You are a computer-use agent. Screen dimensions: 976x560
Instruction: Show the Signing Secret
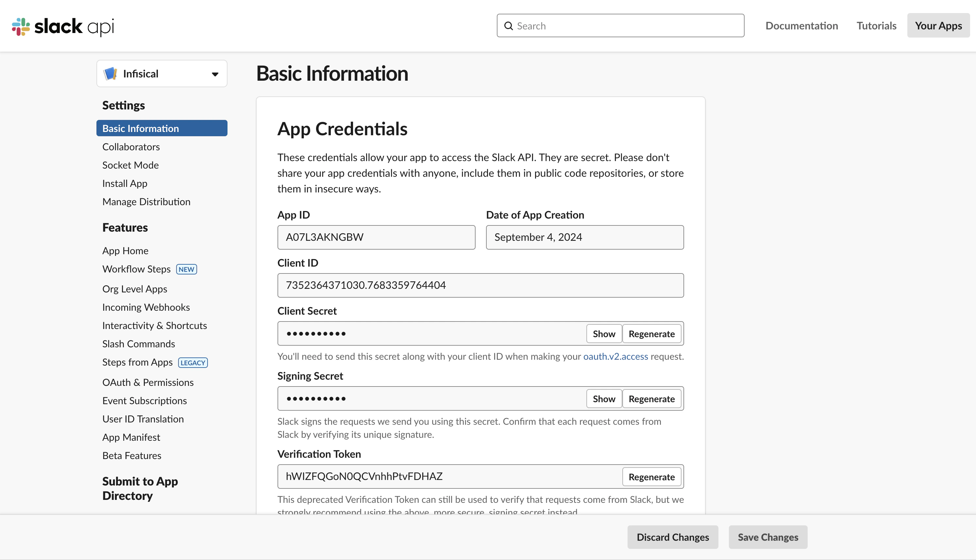pyautogui.click(x=604, y=399)
